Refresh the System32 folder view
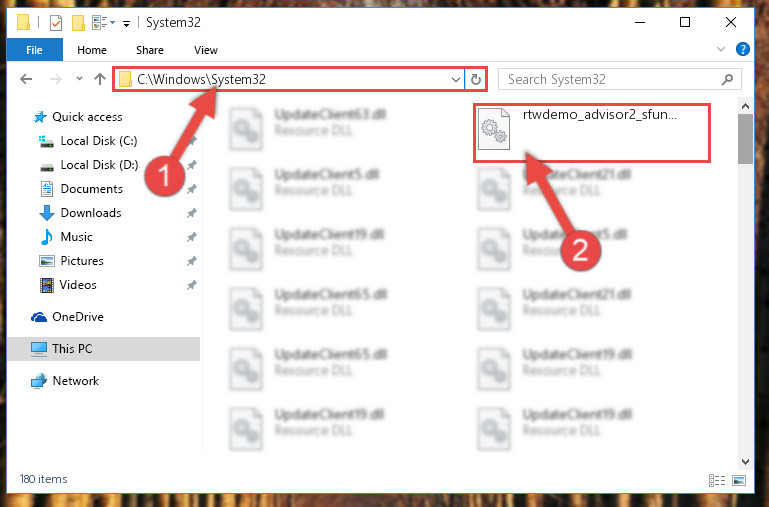 pyautogui.click(x=476, y=79)
